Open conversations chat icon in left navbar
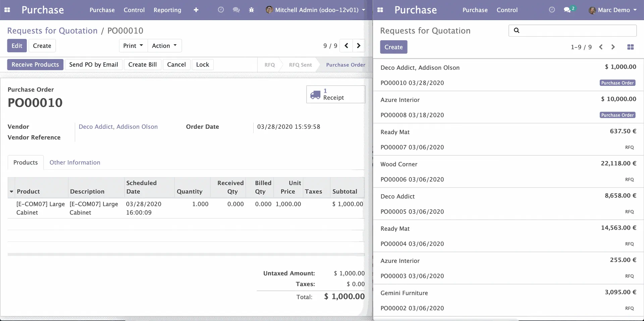The image size is (644, 321). coord(236,10)
